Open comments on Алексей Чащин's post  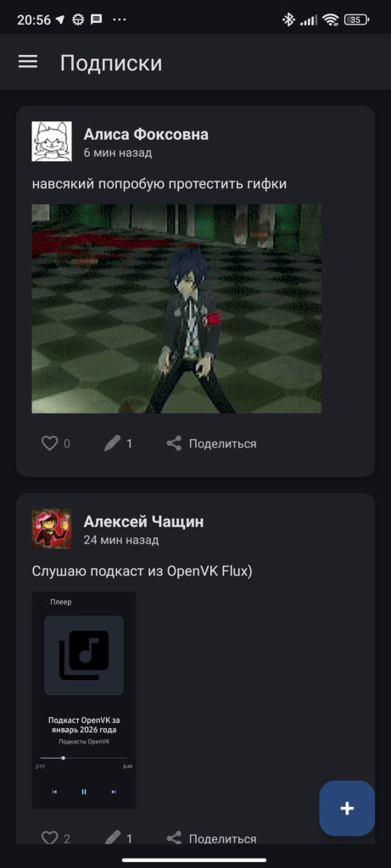tap(119, 838)
